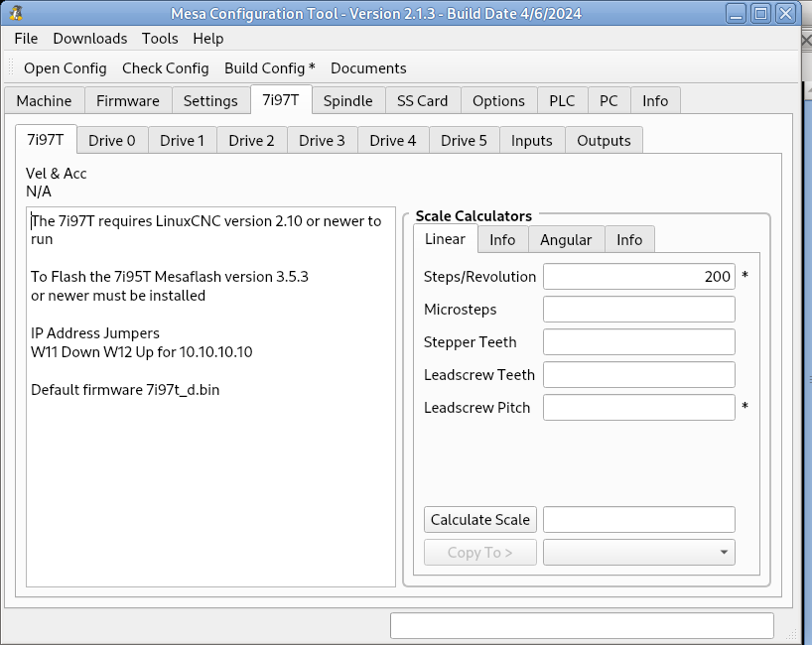Image resolution: width=812 pixels, height=645 pixels.
Task: Click the 'Vel & Acc' label
Action: (x=56, y=174)
